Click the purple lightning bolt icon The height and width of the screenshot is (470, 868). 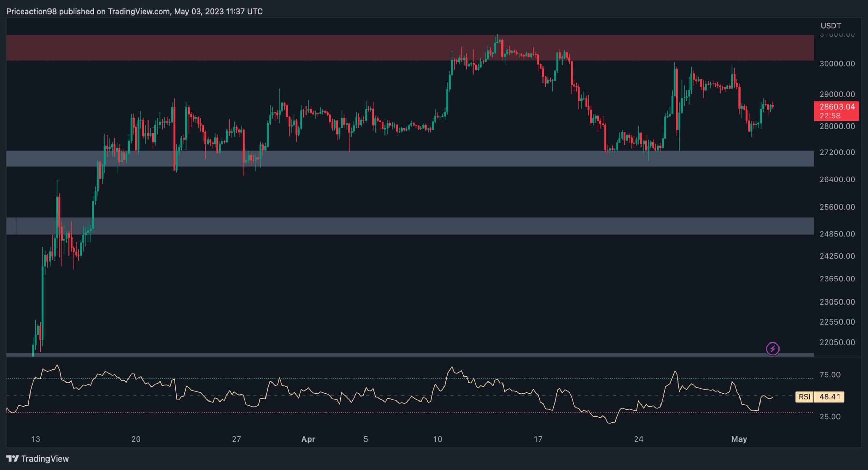click(x=773, y=349)
